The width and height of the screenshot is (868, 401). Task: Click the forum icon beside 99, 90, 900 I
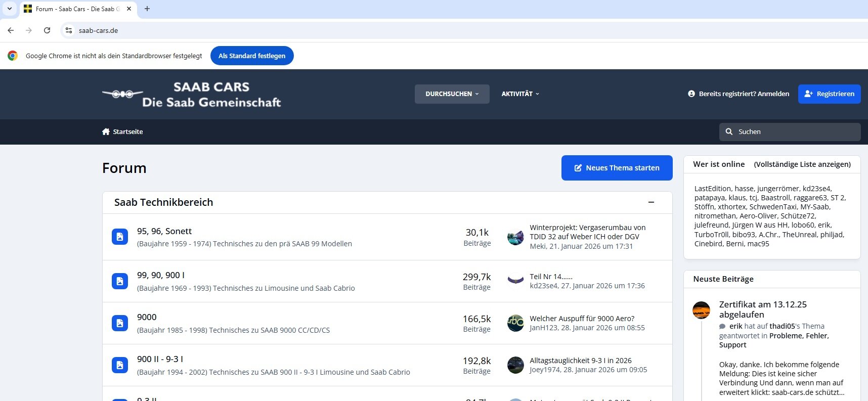pyautogui.click(x=120, y=281)
